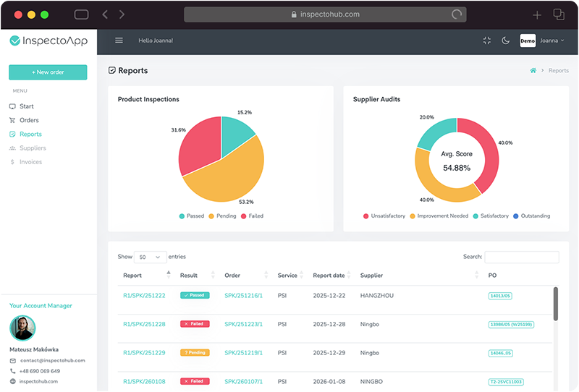Open the Joanna user dropdown

[x=552, y=41]
